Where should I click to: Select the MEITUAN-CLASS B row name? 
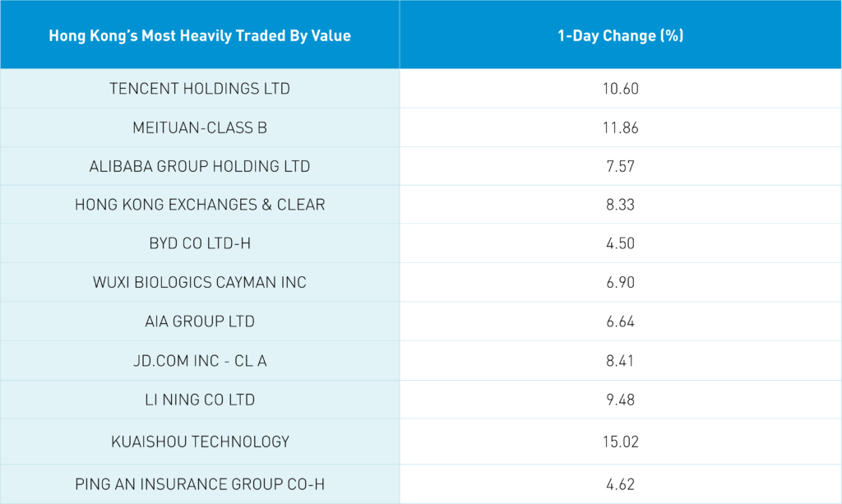point(200,127)
